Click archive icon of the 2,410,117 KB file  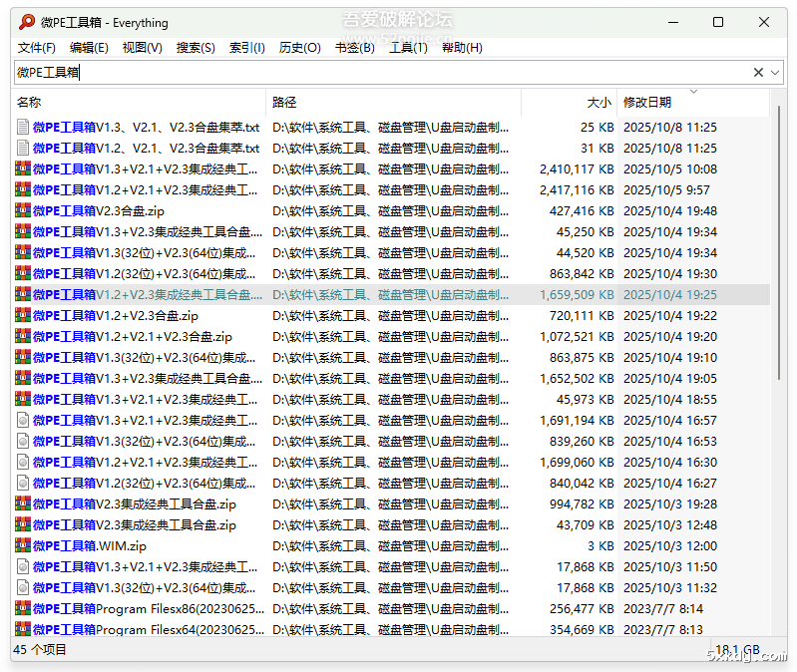pos(23,168)
